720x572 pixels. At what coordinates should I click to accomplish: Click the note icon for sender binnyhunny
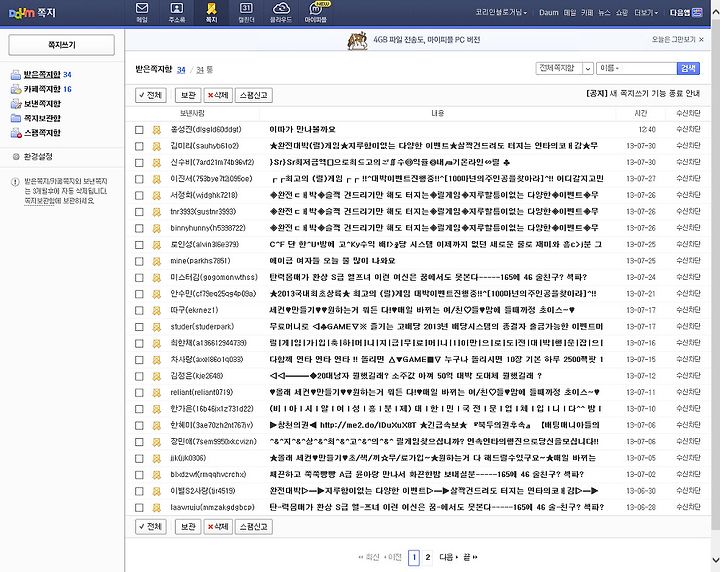(x=157, y=229)
